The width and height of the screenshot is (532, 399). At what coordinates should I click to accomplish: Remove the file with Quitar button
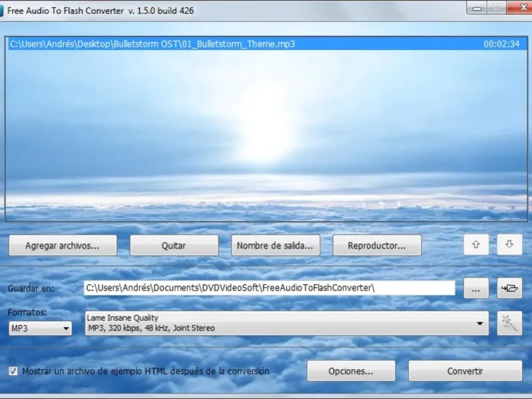pos(174,245)
